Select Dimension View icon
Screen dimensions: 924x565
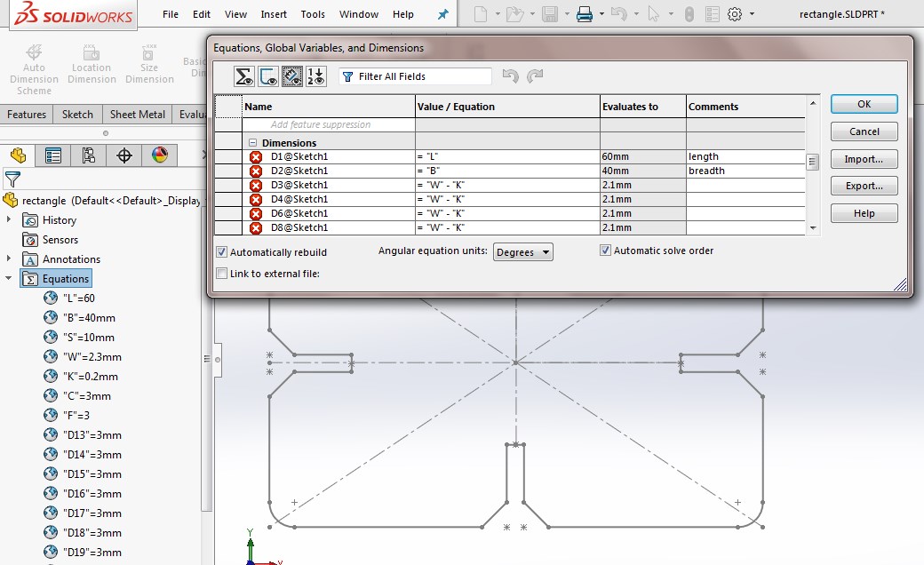pos(291,76)
